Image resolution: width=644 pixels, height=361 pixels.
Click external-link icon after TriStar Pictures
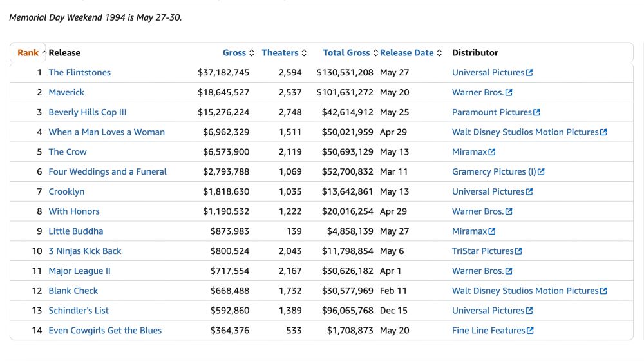click(x=518, y=251)
